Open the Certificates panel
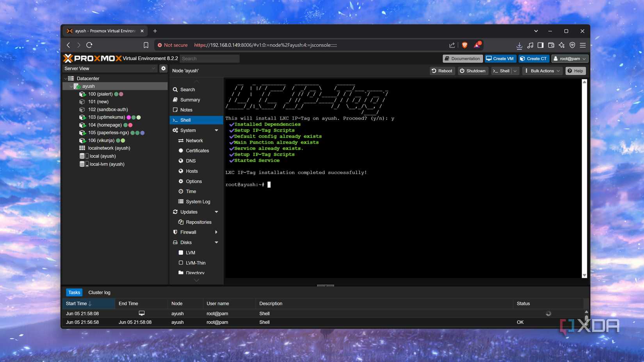Screen dimensions: 644x362 [197, 151]
